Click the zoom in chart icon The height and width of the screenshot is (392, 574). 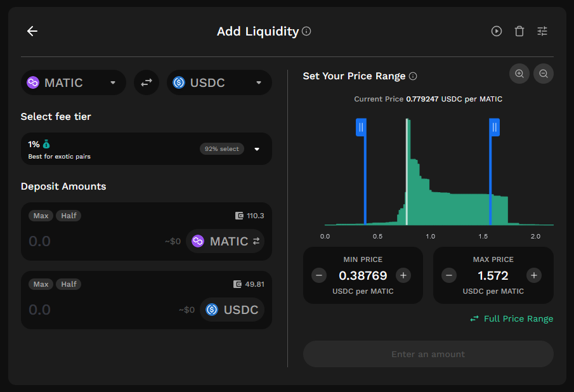click(x=519, y=74)
